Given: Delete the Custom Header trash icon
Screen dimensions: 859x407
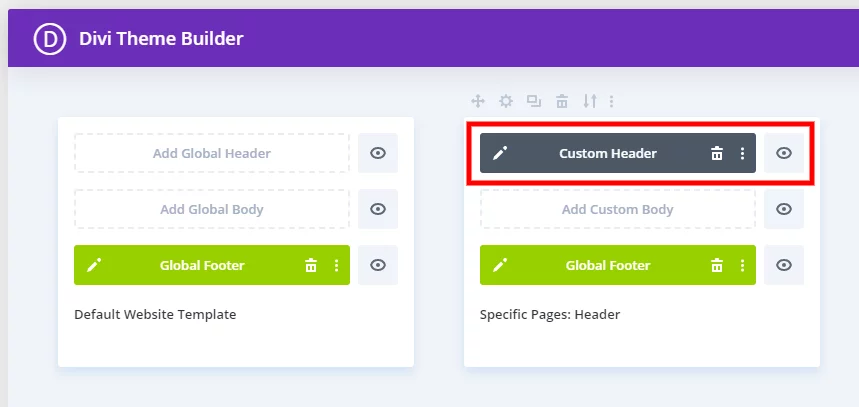Looking at the screenshot, I should [x=717, y=153].
